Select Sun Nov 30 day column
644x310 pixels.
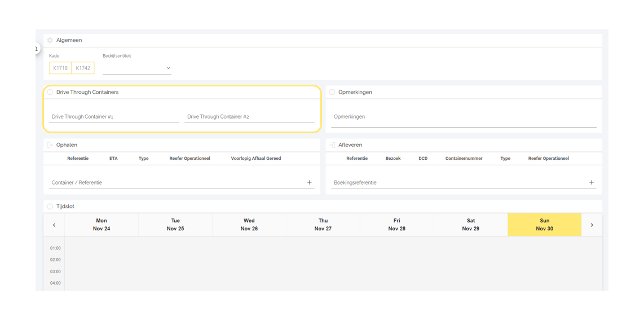[544, 225]
